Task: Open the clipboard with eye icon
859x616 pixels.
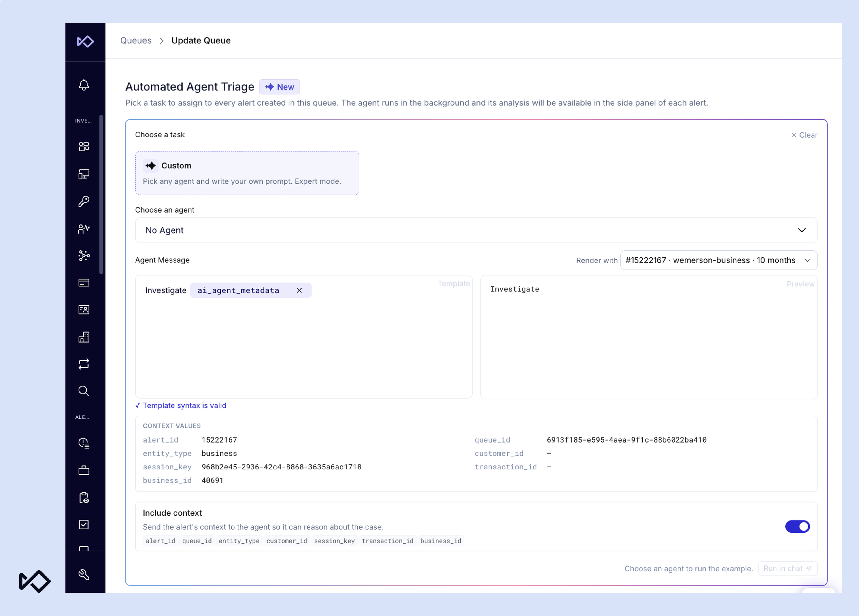Action: pos(84,497)
